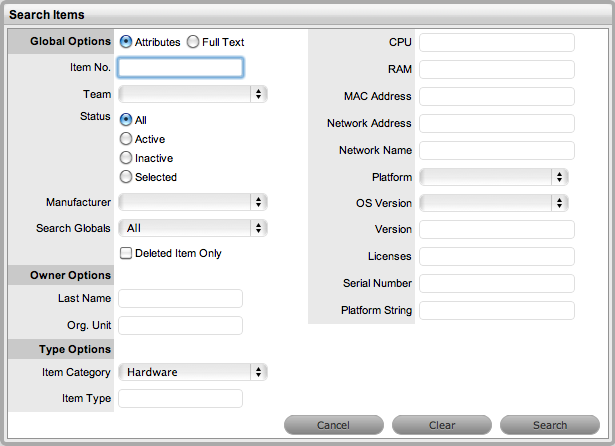Click the Cancel button
This screenshot has height=446, width=615.
pyautogui.click(x=333, y=425)
